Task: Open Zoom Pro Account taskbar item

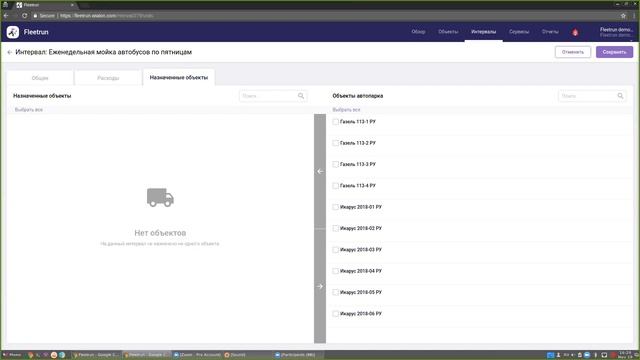Action: pyautogui.click(x=198, y=355)
